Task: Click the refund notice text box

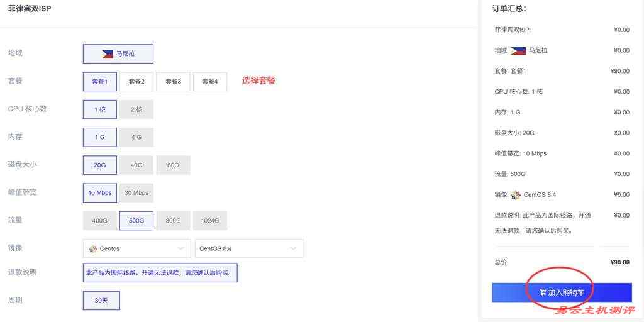Action: click(x=160, y=273)
